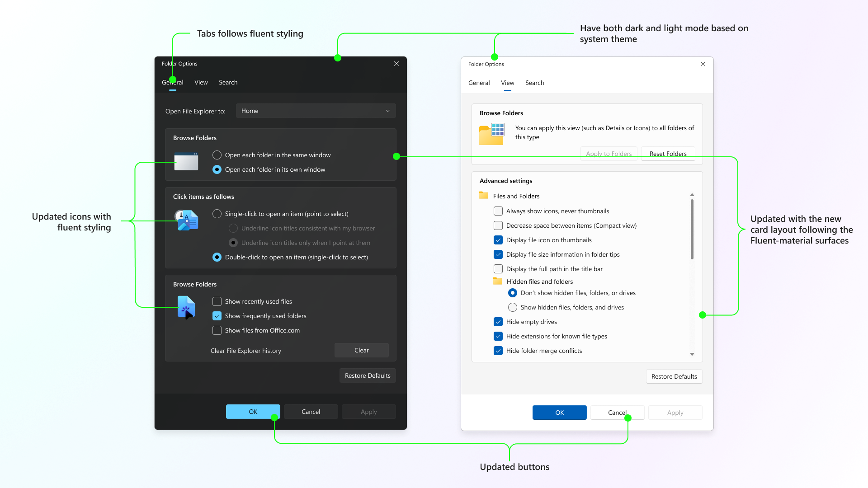This screenshot has height=488, width=868.
Task: Click the Browse Folders window icon
Action: 186,162
